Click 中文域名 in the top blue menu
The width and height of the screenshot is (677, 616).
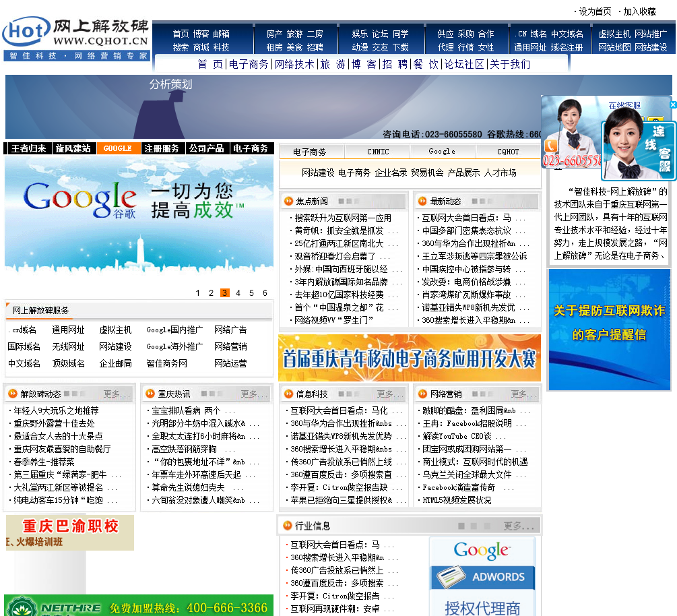pyautogui.click(x=567, y=34)
